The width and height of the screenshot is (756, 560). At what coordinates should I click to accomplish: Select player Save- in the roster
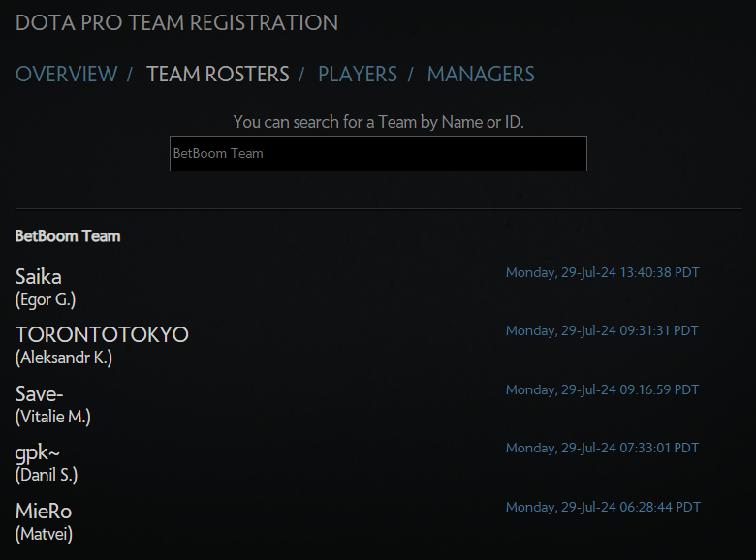click(40, 394)
